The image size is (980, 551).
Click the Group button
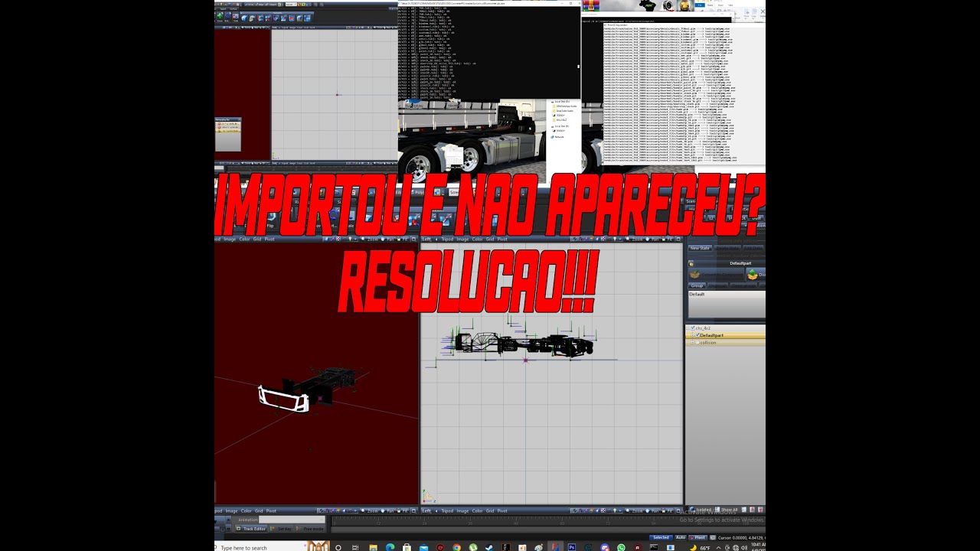[697, 285]
